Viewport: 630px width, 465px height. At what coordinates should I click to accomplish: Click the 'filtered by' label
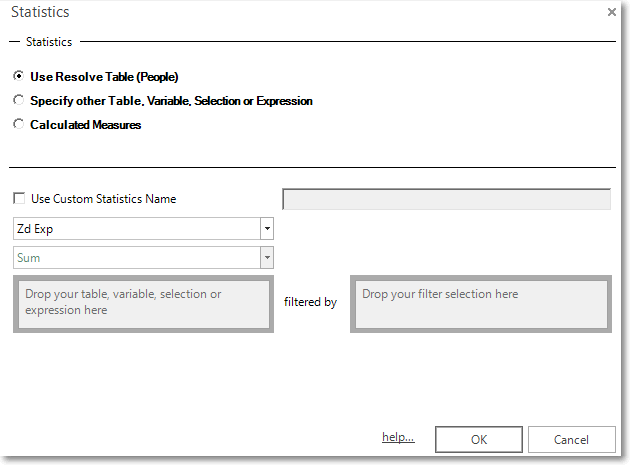[x=310, y=302]
